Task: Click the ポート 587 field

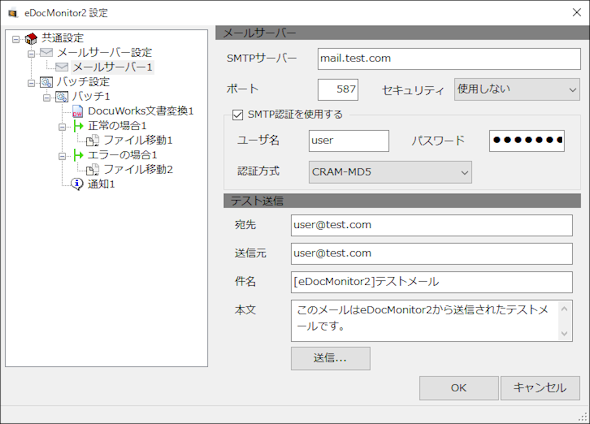Action: pos(338,90)
